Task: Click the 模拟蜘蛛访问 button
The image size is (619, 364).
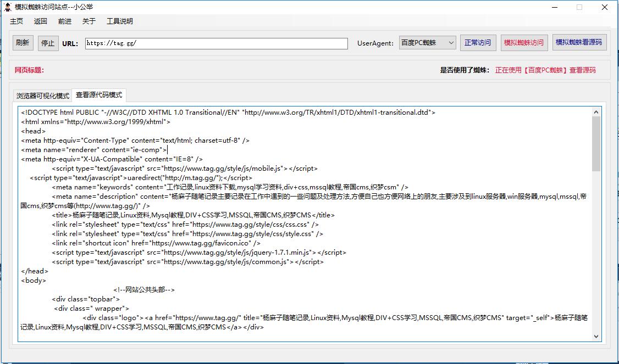Action: point(524,43)
